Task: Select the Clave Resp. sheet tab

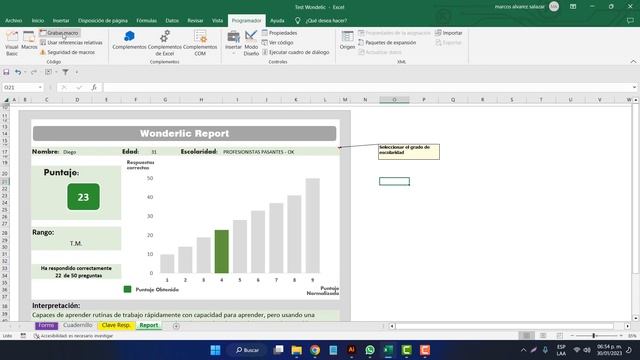Action: 116,325
